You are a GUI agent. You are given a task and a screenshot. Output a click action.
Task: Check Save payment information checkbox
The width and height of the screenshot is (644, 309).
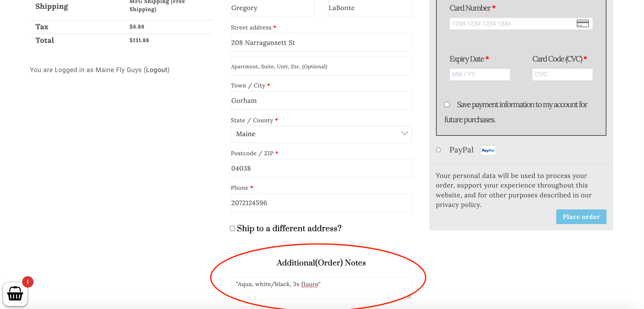click(447, 105)
